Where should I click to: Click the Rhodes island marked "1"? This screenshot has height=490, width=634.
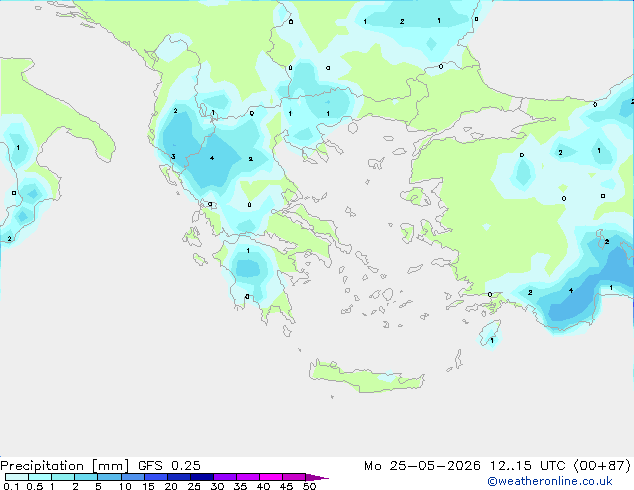490,333
